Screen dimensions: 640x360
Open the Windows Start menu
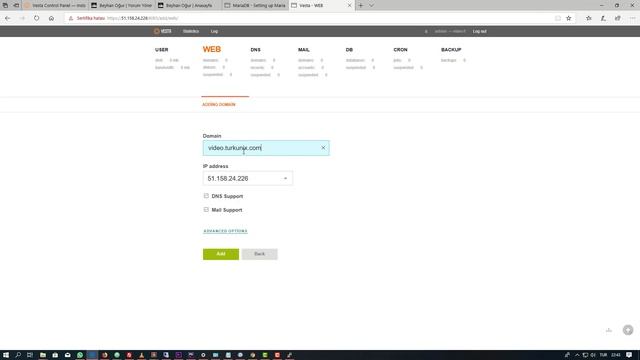tap(6, 355)
